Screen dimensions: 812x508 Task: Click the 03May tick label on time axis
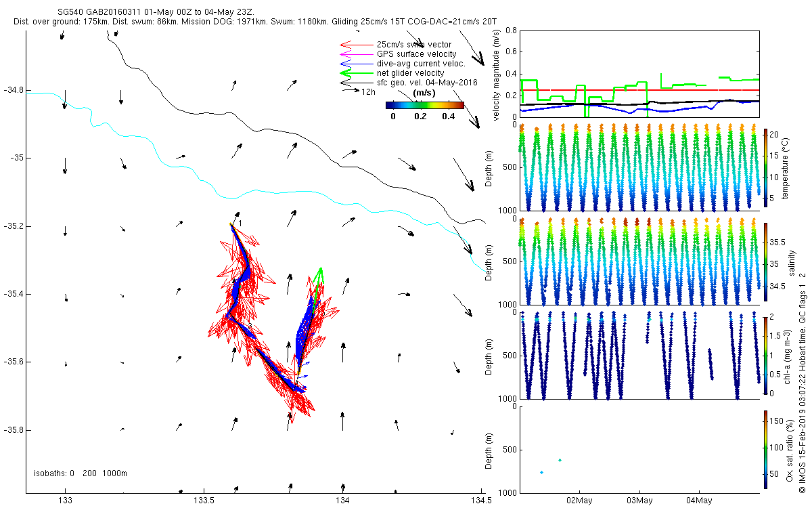click(639, 501)
